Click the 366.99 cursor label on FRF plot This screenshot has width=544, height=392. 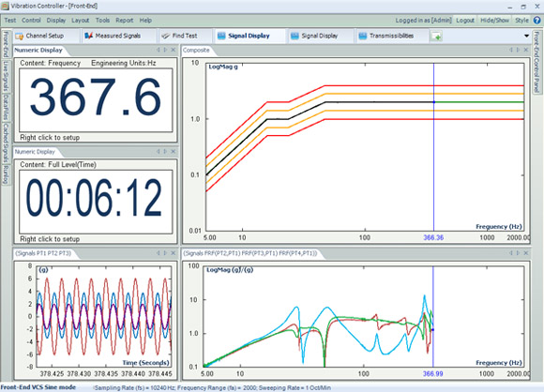[x=433, y=373]
